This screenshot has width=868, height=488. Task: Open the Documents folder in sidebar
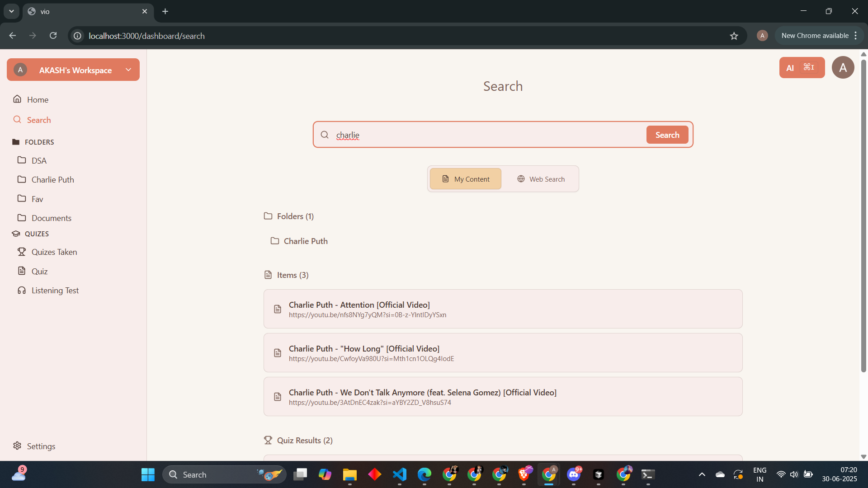point(51,218)
